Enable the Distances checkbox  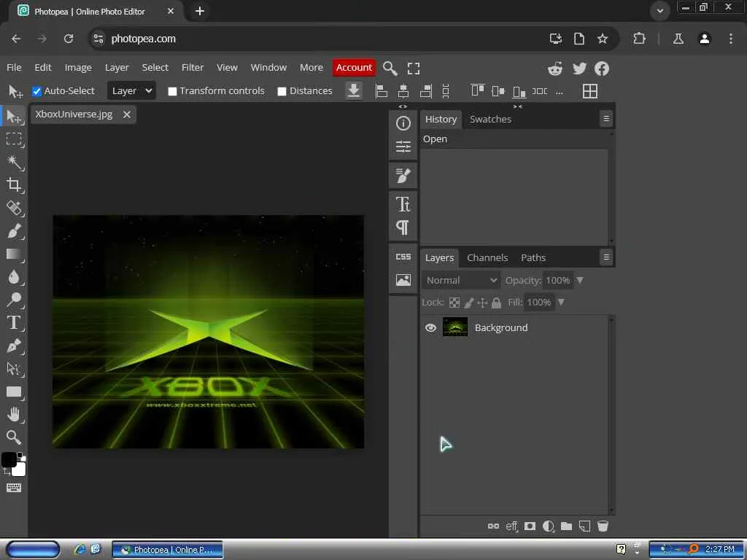click(282, 91)
